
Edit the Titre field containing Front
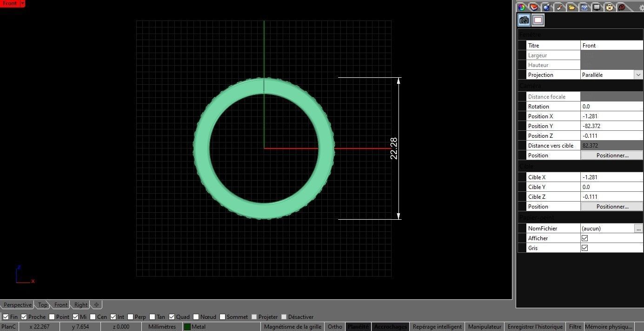[612, 46]
